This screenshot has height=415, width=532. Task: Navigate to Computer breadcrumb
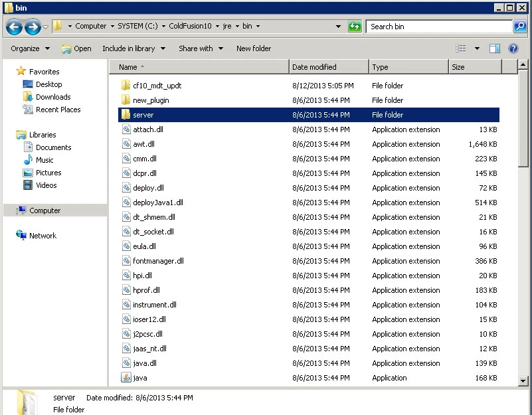click(90, 26)
